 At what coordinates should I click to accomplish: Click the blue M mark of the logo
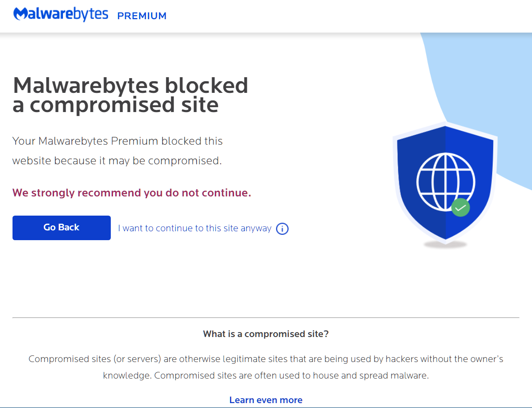(x=21, y=14)
